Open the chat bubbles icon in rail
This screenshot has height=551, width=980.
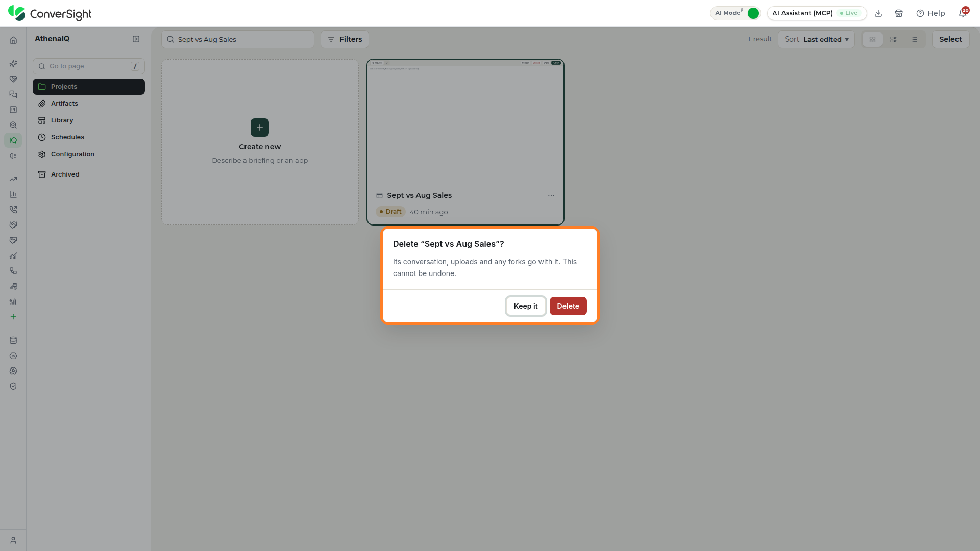pyautogui.click(x=13, y=94)
